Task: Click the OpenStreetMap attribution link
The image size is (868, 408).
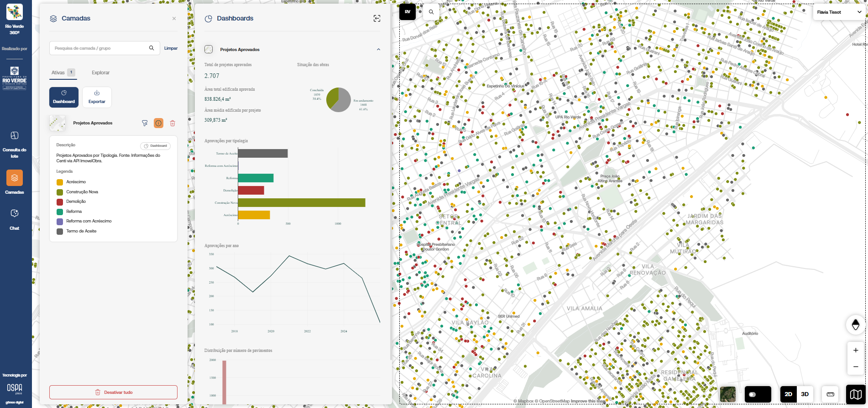Action: tap(552, 401)
